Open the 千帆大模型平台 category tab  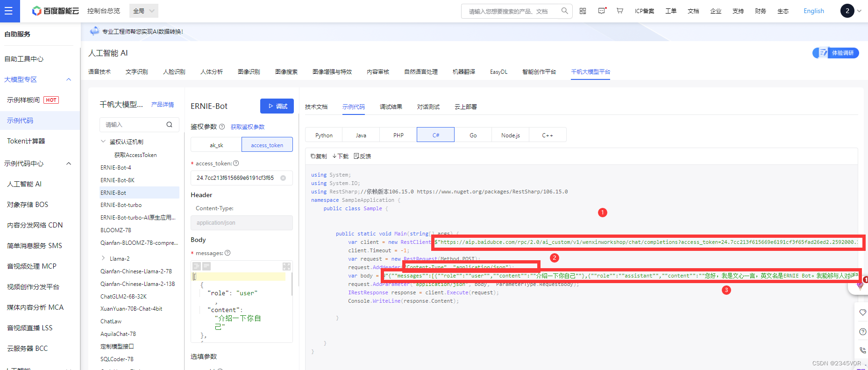591,71
